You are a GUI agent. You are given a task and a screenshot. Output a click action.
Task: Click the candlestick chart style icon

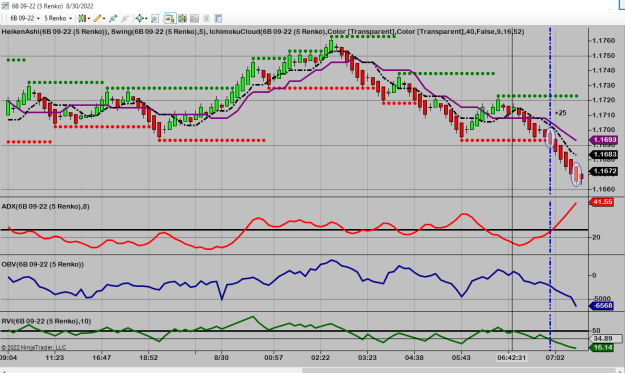tap(82, 18)
